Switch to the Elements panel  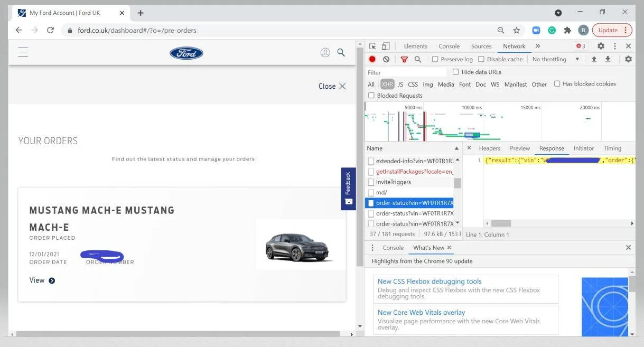[415, 46]
